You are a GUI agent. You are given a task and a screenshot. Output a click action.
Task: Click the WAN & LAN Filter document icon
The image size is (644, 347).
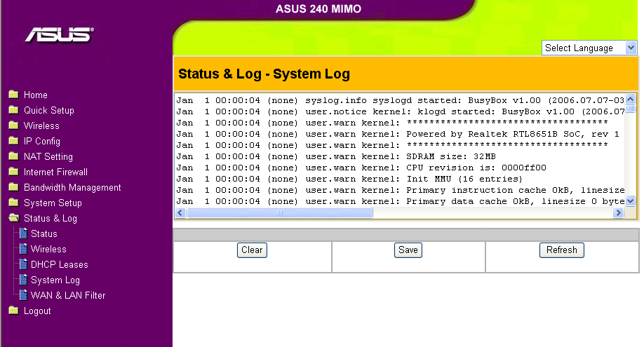23,295
